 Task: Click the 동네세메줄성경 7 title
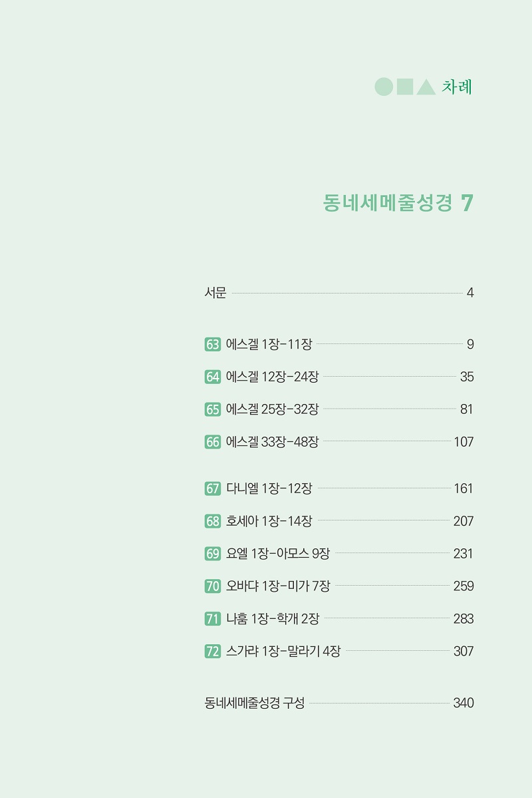(398, 203)
